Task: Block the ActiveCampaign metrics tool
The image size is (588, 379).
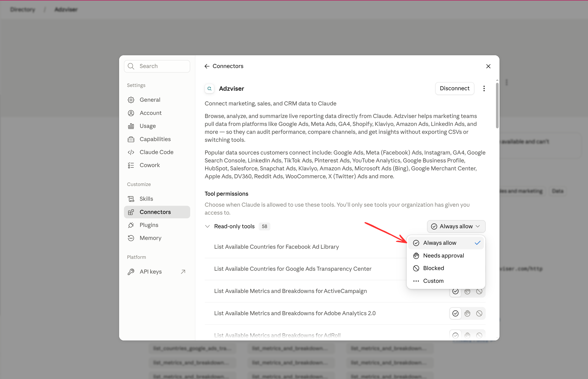Action: [479, 291]
